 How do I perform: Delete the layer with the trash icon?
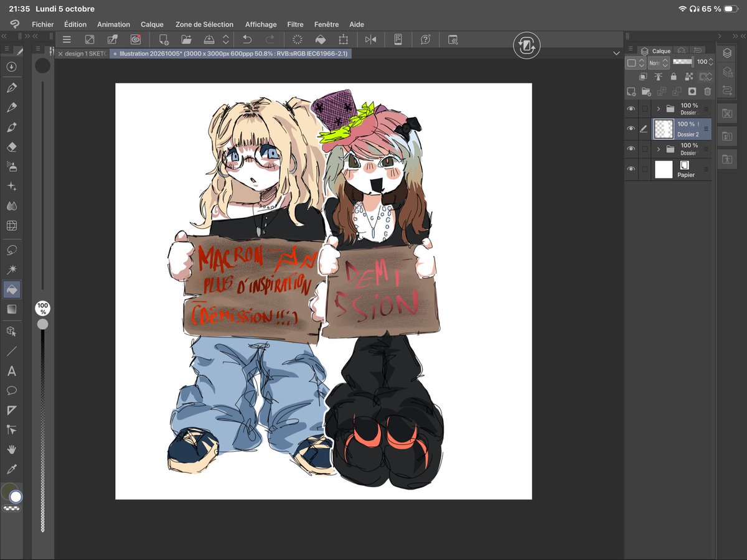[707, 91]
